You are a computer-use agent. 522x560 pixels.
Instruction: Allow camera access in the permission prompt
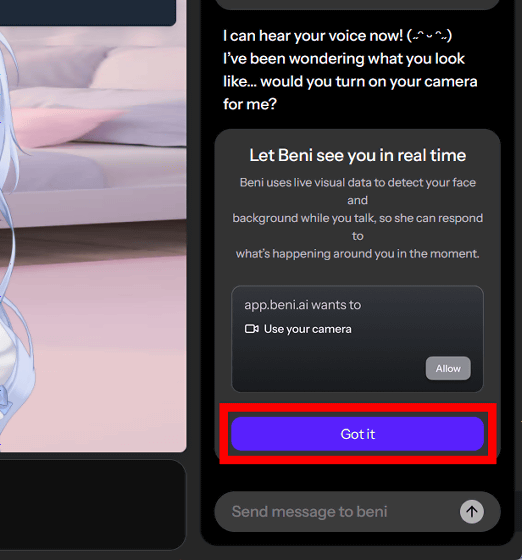pyautogui.click(x=448, y=368)
